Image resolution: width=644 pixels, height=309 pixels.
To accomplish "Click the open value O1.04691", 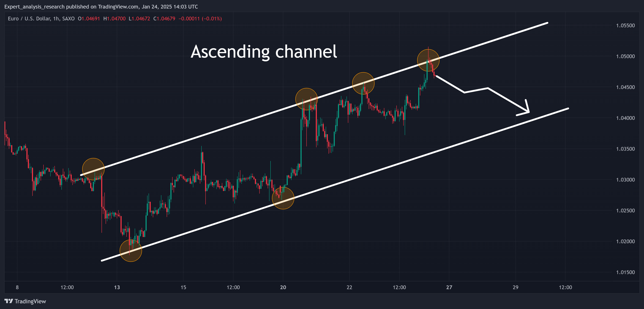I will coord(89,19).
